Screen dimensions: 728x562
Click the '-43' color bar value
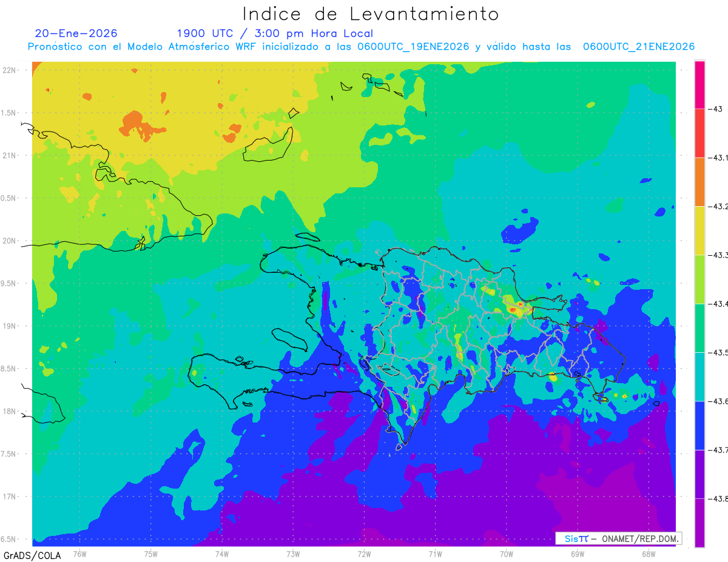[x=715, y=109]
